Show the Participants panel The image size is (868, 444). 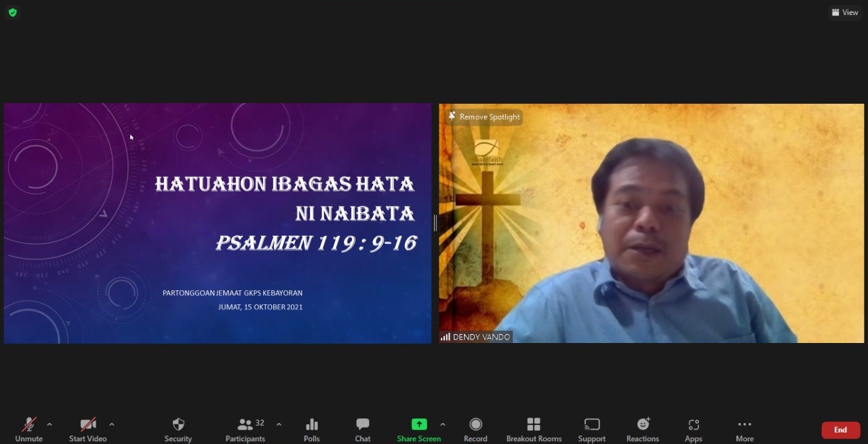[245, 429]
